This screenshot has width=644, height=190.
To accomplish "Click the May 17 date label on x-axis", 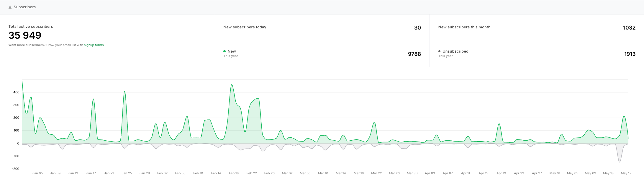I will pos(626,173).
